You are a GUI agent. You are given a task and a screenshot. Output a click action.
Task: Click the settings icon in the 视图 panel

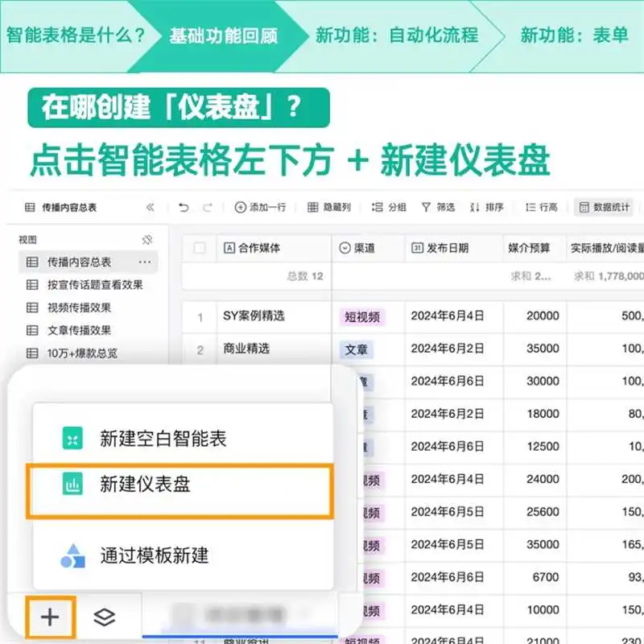[x=147, y=239]
